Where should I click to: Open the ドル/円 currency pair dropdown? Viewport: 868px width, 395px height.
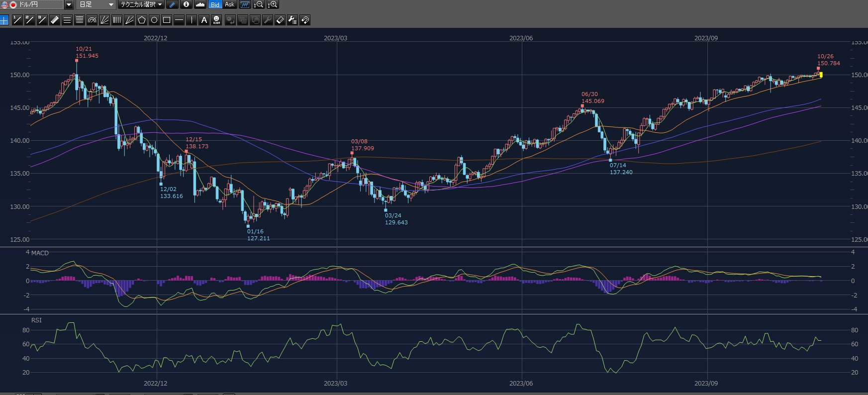[69, 4]
